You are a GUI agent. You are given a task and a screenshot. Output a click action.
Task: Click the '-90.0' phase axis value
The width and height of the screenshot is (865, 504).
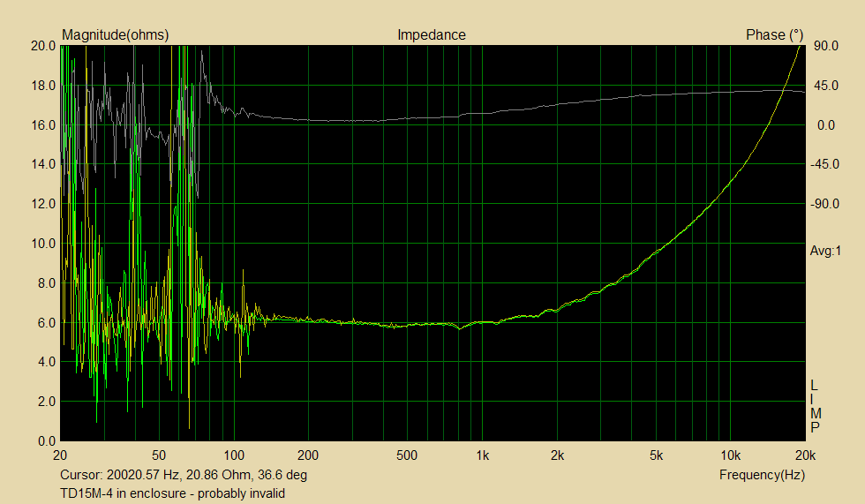[824, 204]
